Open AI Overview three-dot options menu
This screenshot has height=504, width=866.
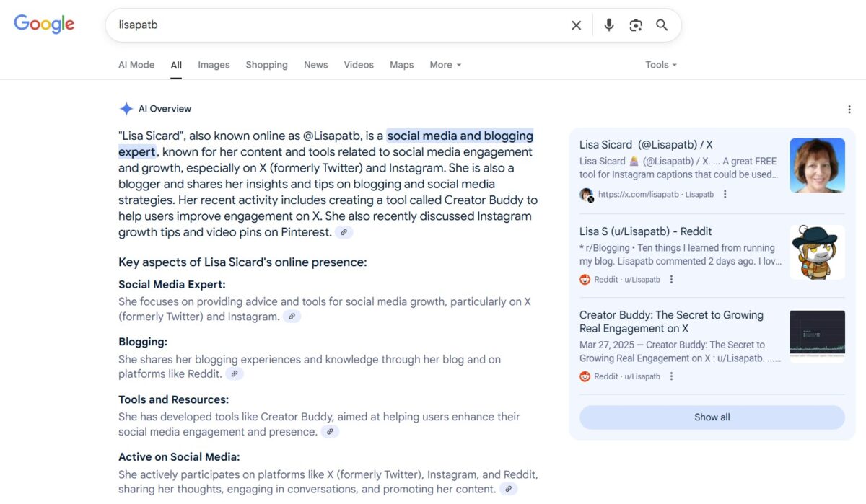(x=849, y=110)
